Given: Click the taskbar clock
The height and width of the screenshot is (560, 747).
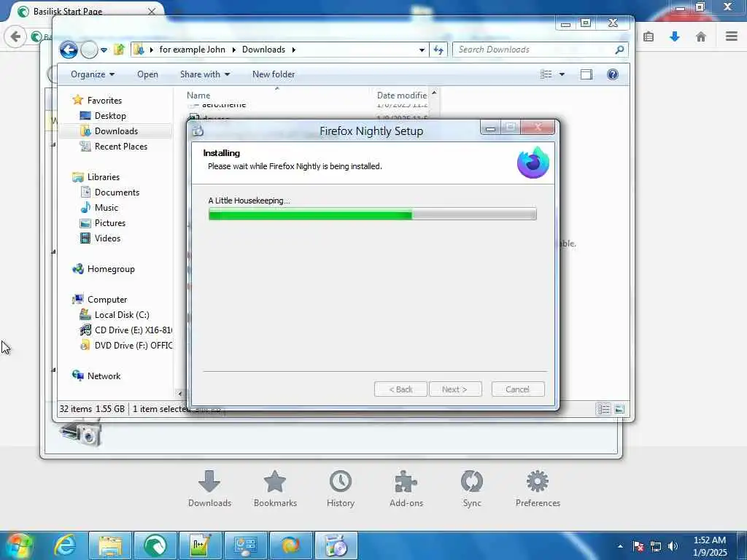Looking at the screenshot, I should [710, 546].
